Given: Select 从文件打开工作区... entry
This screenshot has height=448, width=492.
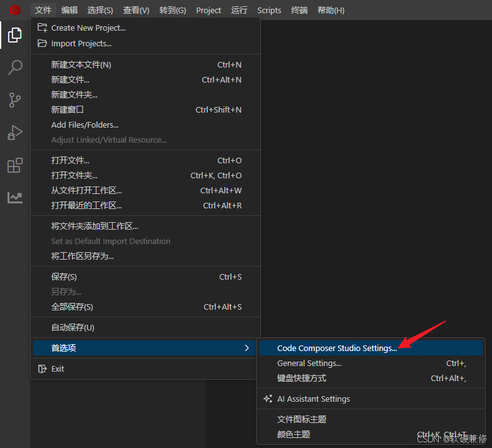Looking at the screenshot, I should tap(146, 190).
